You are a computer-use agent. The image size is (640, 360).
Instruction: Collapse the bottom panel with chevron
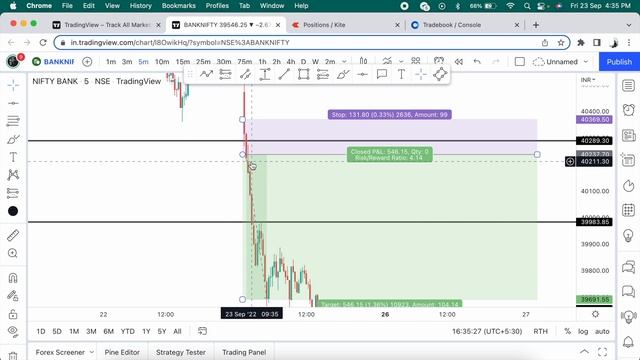(584, 351)
